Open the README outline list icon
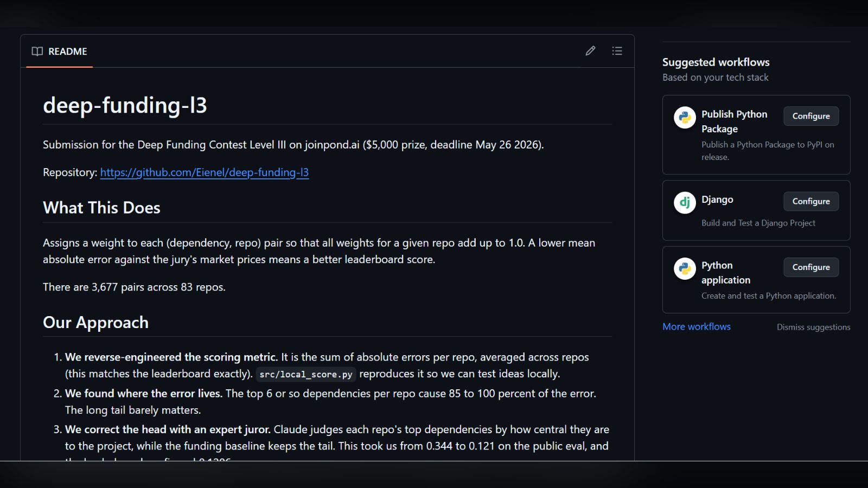The image size is (868, 488). pyautogui.click(x=617, y=51)
